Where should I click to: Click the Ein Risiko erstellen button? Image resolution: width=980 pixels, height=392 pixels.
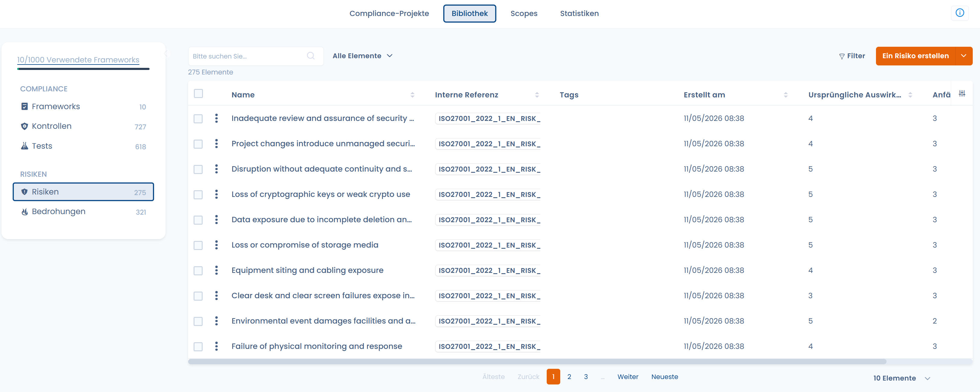tap(915, 56)
